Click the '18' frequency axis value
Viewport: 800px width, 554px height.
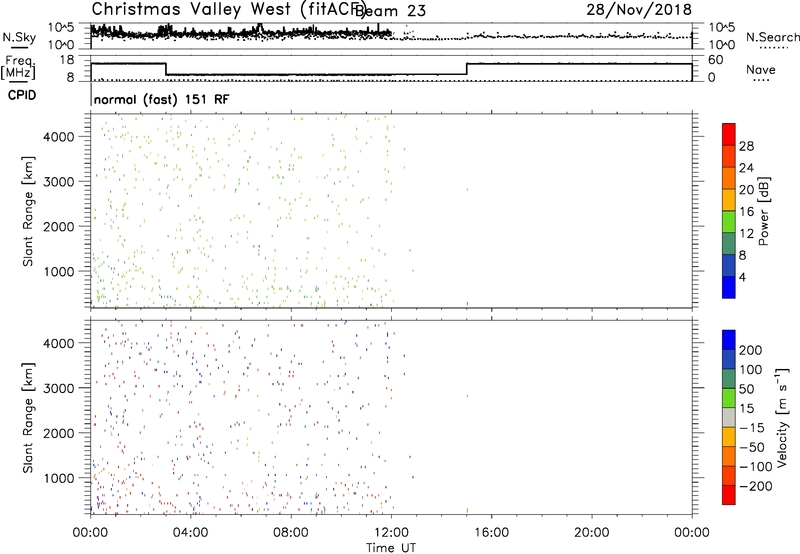click(67, 60)
